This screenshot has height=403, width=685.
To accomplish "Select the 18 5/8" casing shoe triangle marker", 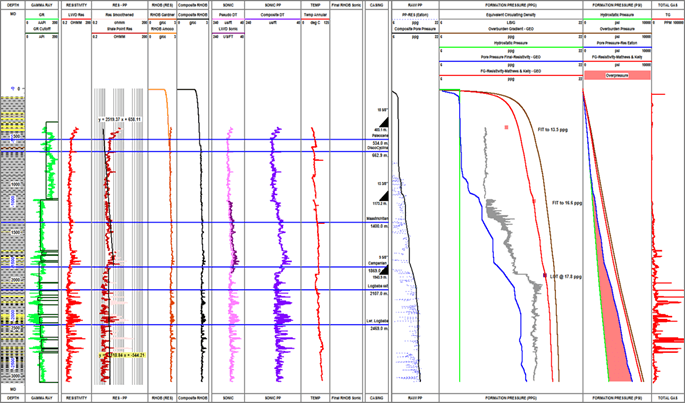I will click(384, 122).
